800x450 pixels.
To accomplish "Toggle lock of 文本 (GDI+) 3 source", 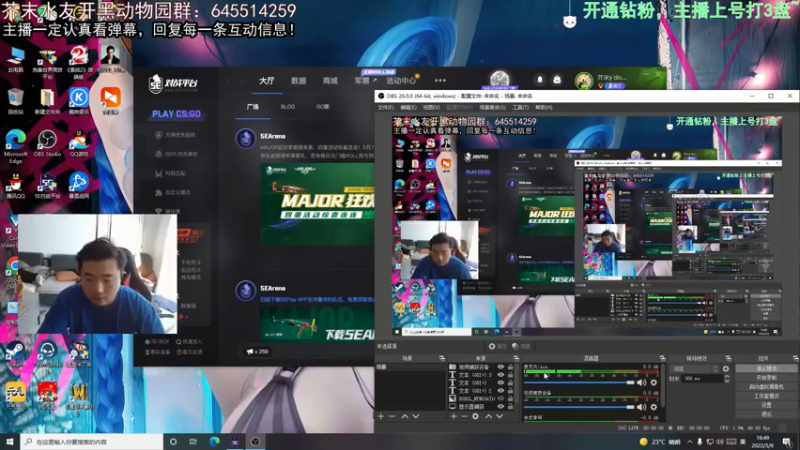I will click(510, 375).
